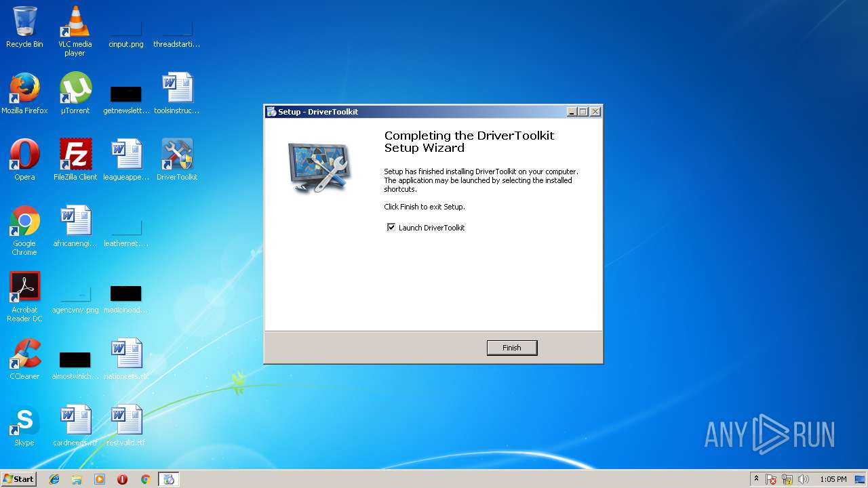Select the VLC media player shortcut
Image resolution: width=868 pixels, height=488 pixels.
75,31
